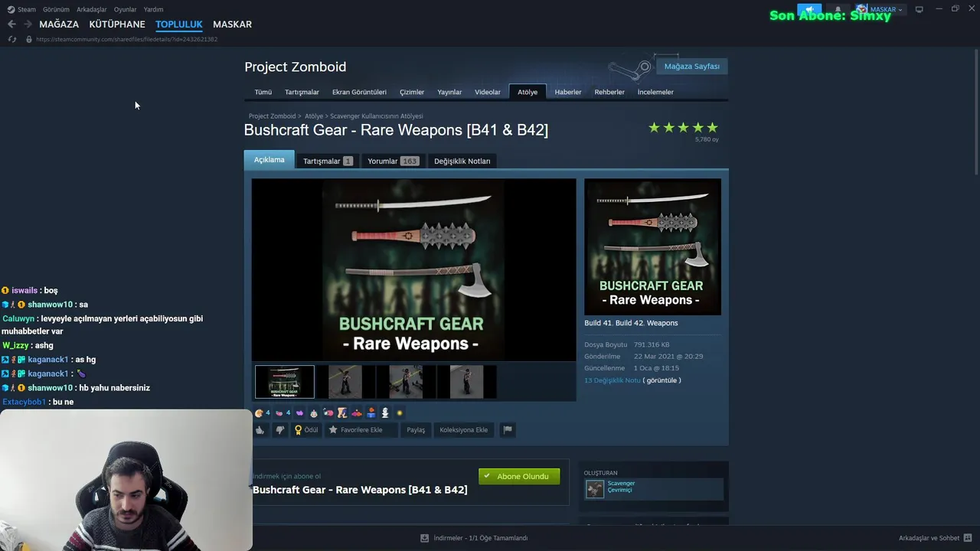
Task: Select the Tümü hub tab
Action: 263,92
